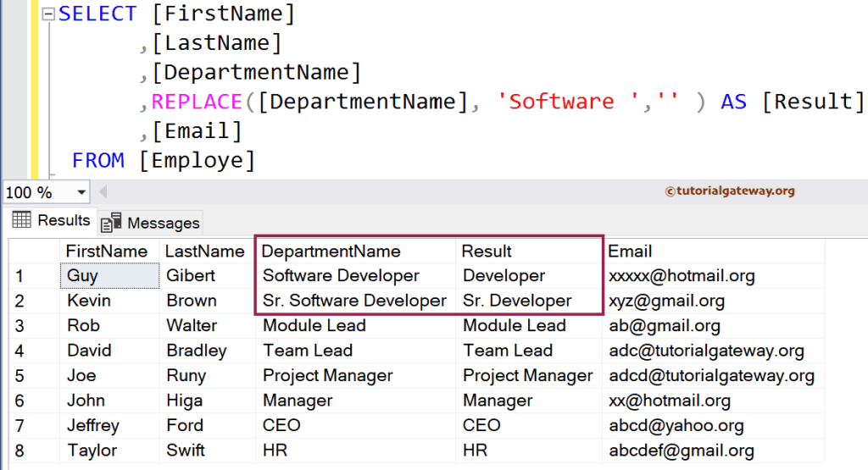868x470 pixels.
Task: Click the horizontal scroll left arrow
Action: 103,192
